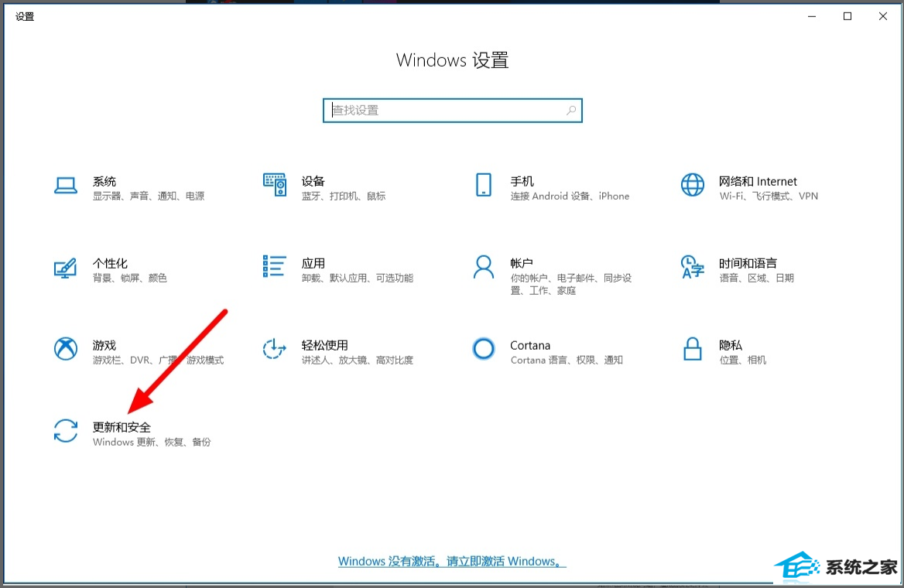Open the 系统 settings title
The height and width of the screenshot is (588, 904).
point(104,182)
